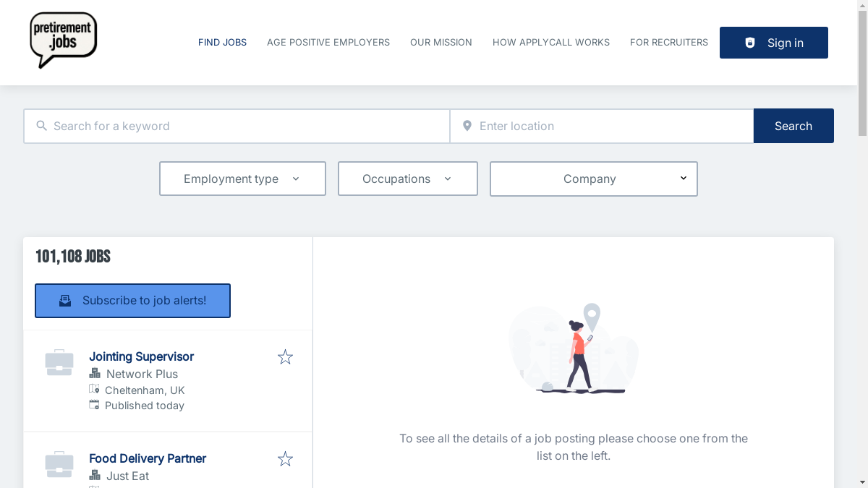The height and width of the screenshot is (488, 868).
Task: Click the walking person location illustration
Action: (x=574, y=349)
